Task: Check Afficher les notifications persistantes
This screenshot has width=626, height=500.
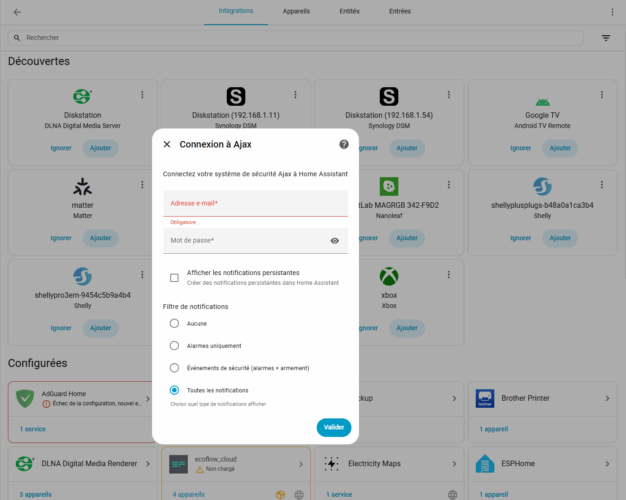Action: click(174, 278)
